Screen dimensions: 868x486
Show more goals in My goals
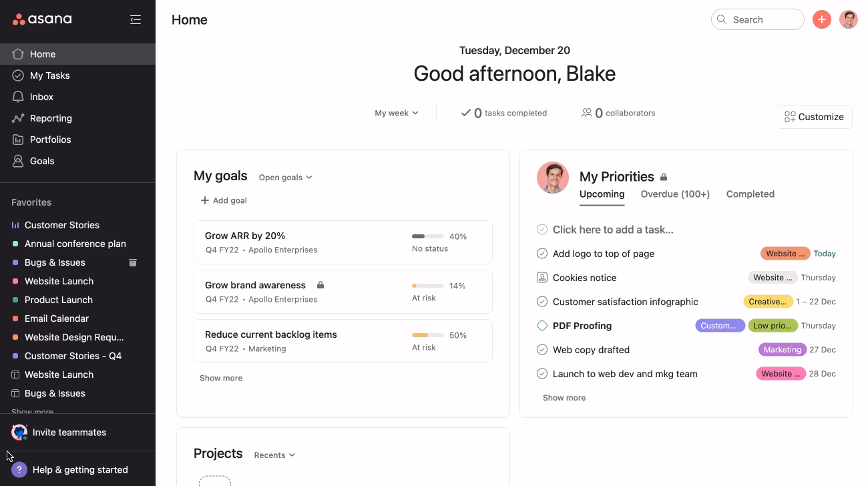point(221,378)
